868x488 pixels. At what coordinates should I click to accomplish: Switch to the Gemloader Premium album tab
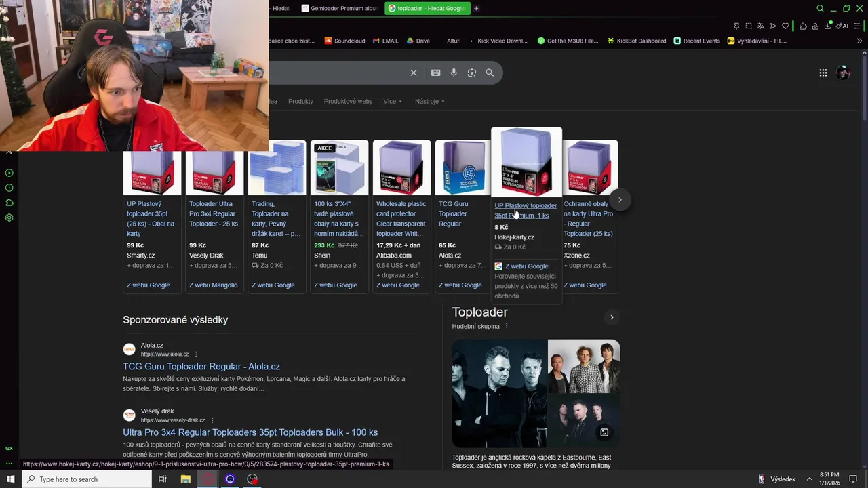coord(339,8)
